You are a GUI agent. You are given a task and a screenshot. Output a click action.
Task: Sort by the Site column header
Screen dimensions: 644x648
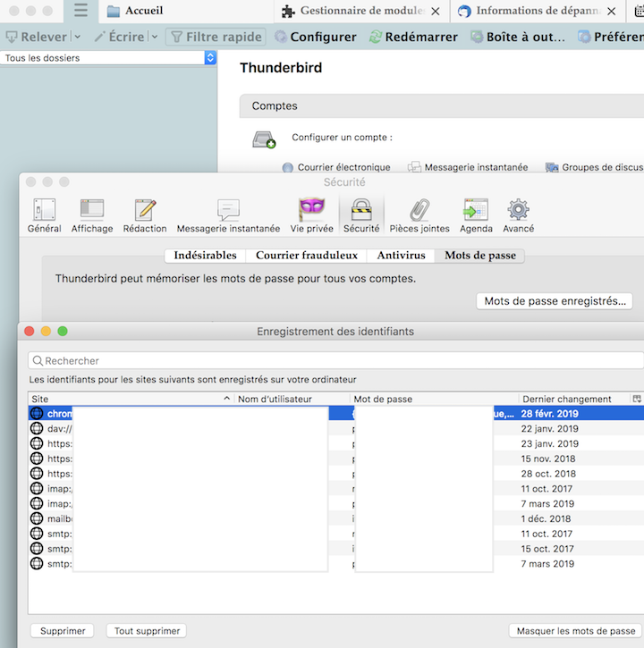[131, 399]
